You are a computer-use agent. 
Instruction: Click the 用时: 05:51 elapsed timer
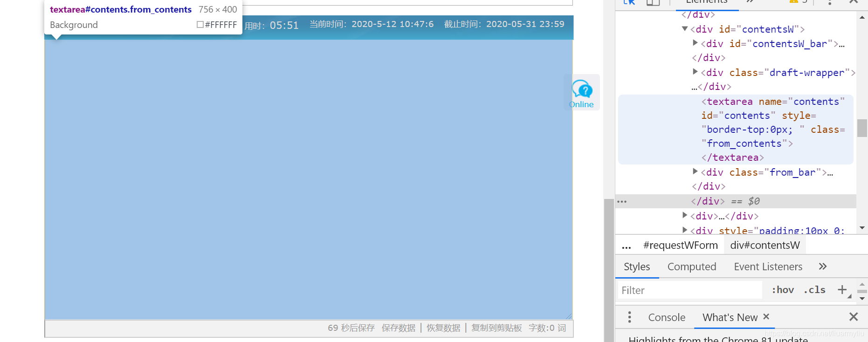(x=271, y=26)
